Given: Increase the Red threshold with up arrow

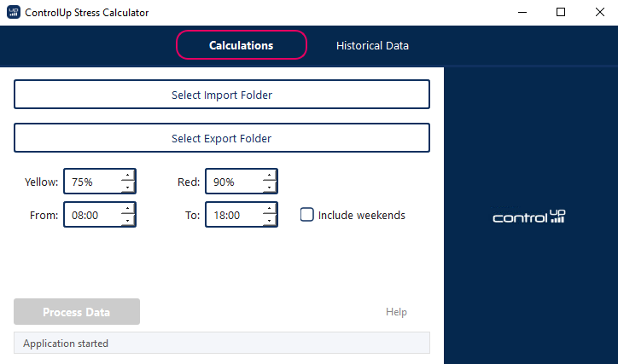Looking at the screenshot, I should 269,175.
